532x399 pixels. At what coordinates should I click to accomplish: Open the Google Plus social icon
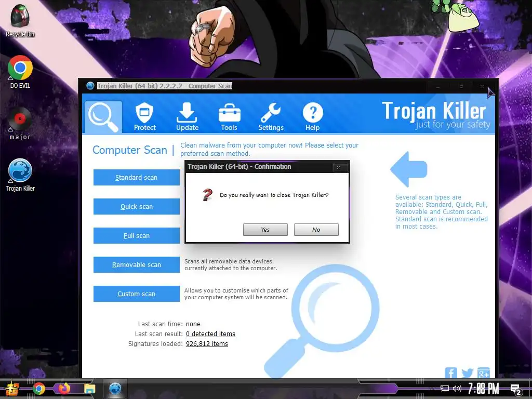click(484, 373)
